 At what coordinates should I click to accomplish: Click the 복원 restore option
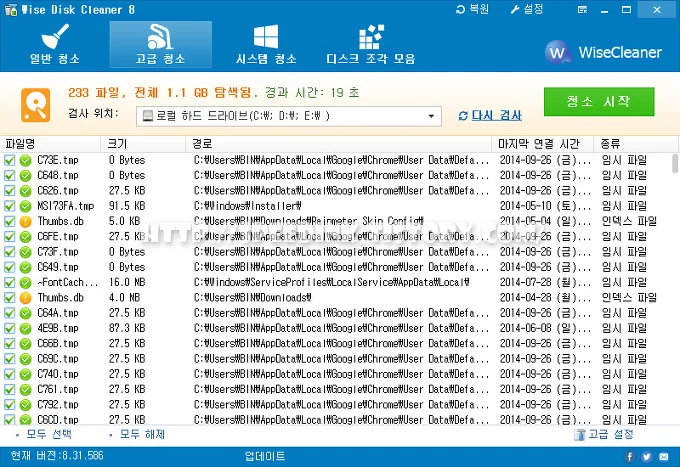(472, 9)
